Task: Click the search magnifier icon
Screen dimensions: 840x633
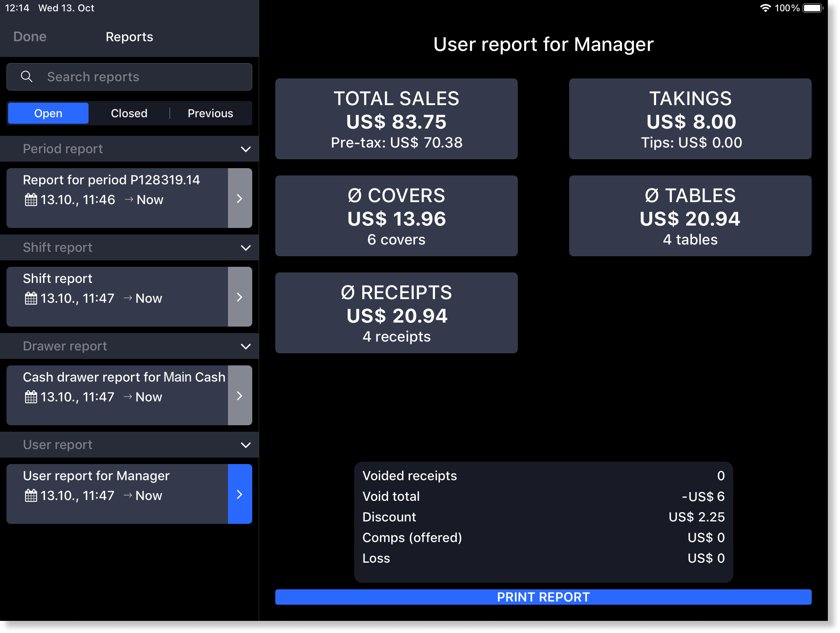Action: coord(27,76)
